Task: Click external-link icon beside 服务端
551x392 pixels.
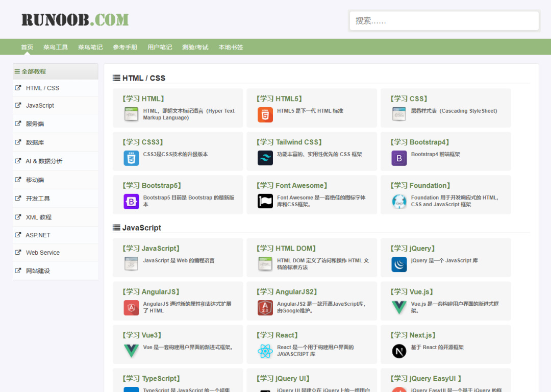Action: click(18, 124)
